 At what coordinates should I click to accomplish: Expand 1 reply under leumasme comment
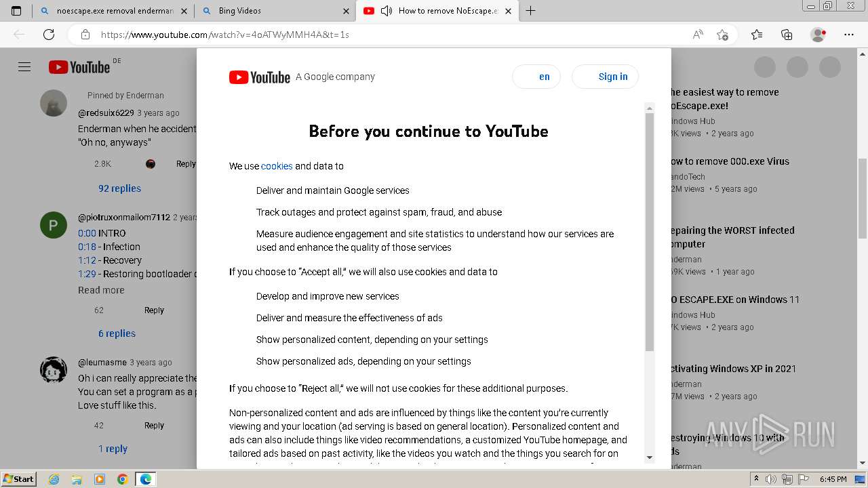click(113, 449)
